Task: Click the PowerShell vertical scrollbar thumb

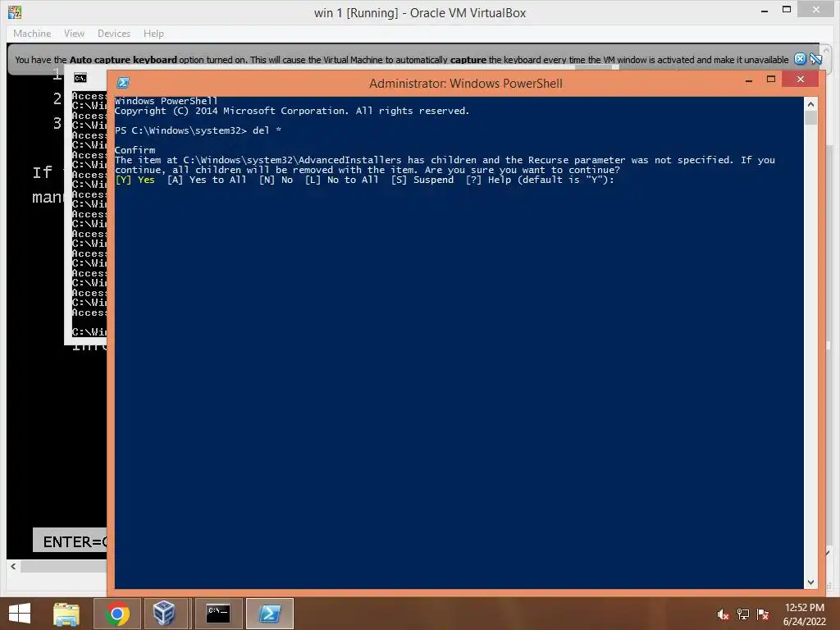Action: [x=810, y=118]
